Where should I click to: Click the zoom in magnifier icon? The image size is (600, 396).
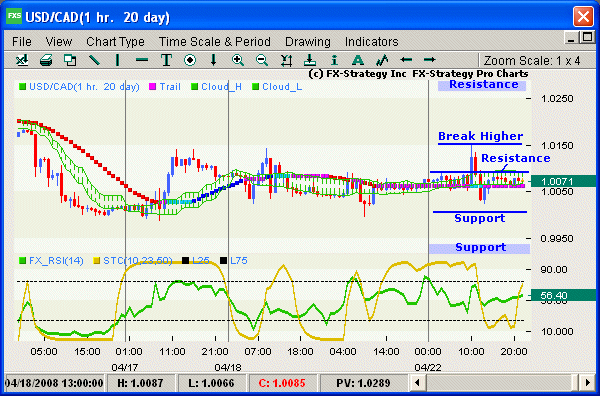pyautogui.click(x=238, y=60)
